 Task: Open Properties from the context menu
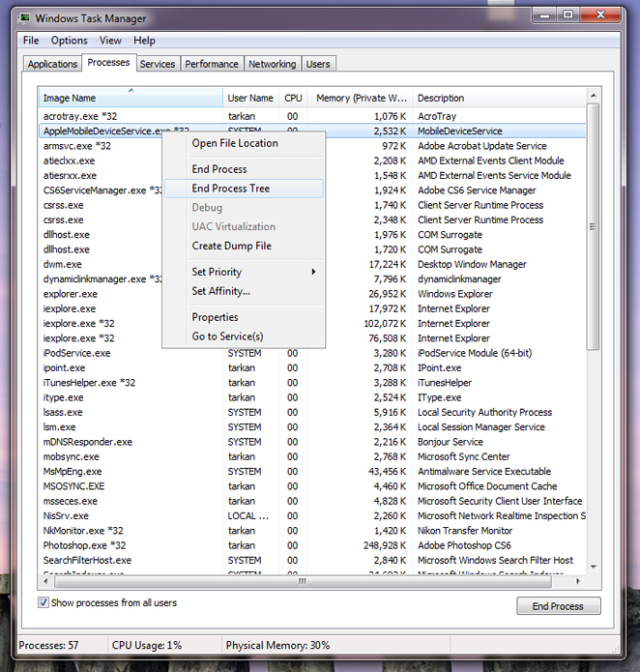pyautogui.click(x=244, y=317)
